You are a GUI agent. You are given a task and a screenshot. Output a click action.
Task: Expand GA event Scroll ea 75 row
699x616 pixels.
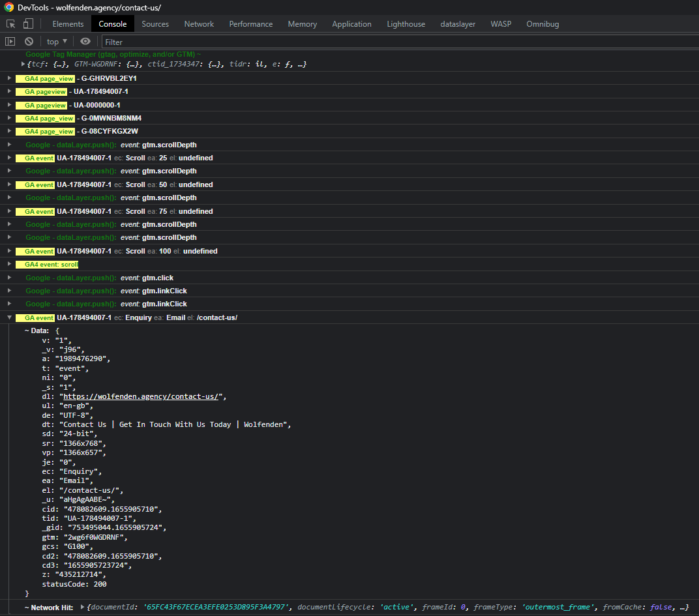(9, 211)
